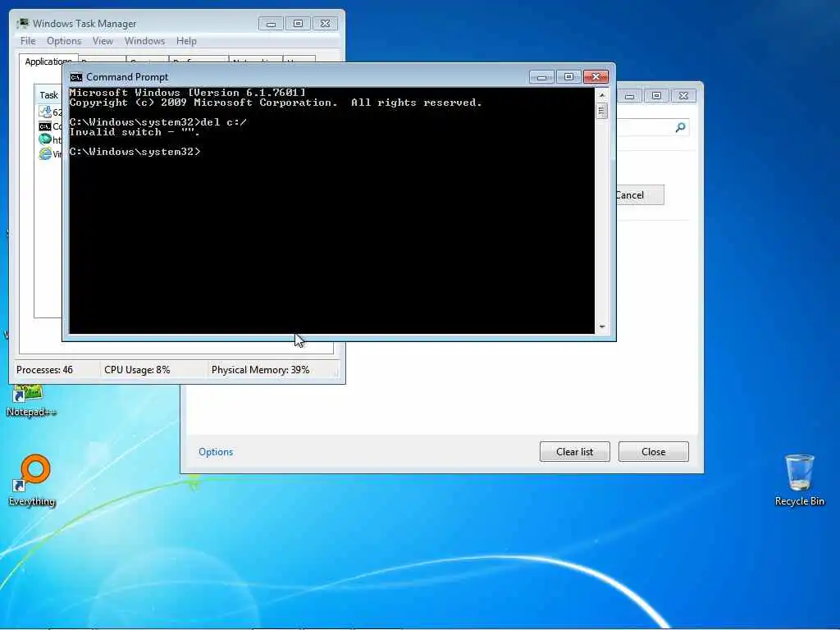Click the Command Prompt scroll up arrow
840x630 pixels.
coord(602,95)
